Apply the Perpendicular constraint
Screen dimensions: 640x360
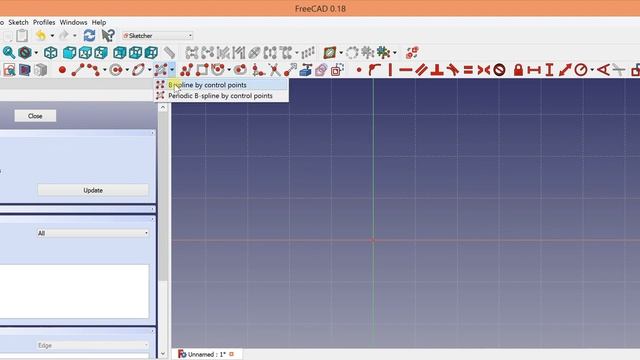(437, 70)
